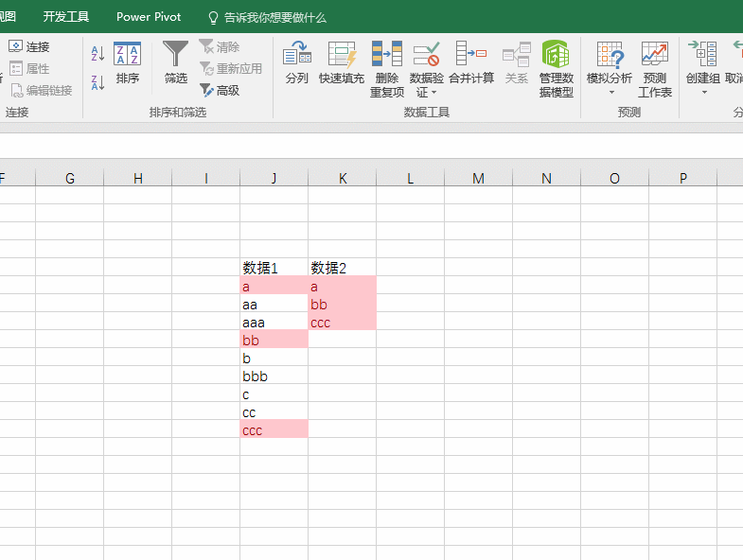
Task: Select column K header
Action: click(343, 178)
